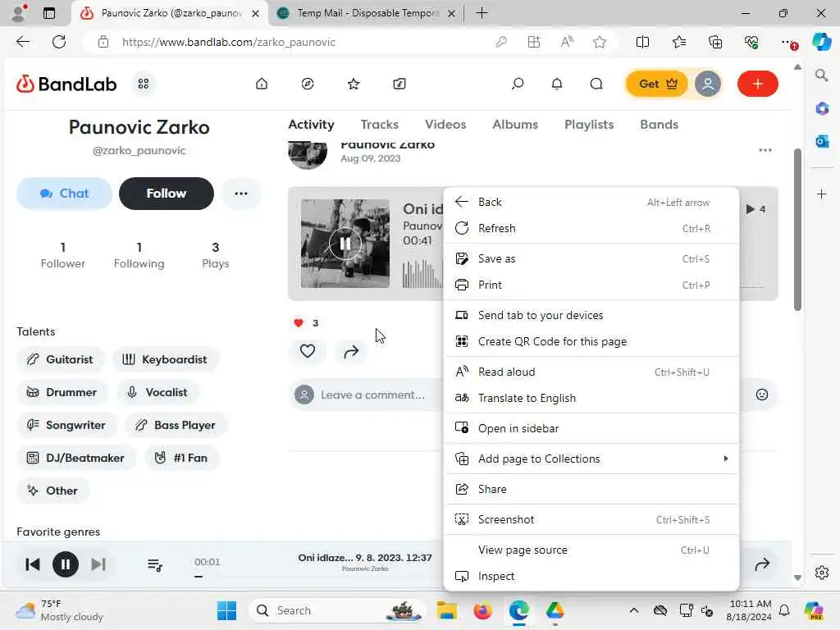Image resolution: width=840 pixels, height=630 pixels.
Task: Open browser Read aloud toolbar icon
Action: (567, 42)
